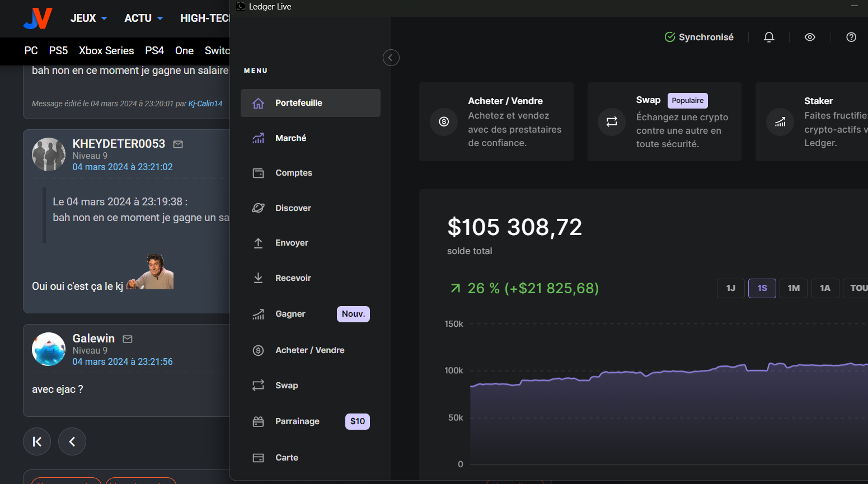Click the Marché chart icon

coord(258,138)
